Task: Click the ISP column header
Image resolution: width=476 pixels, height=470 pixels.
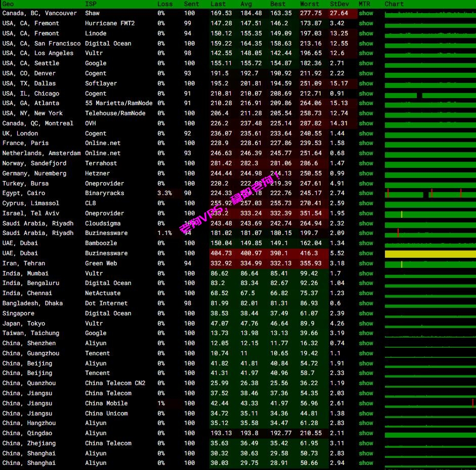Action: click(91, 4)
